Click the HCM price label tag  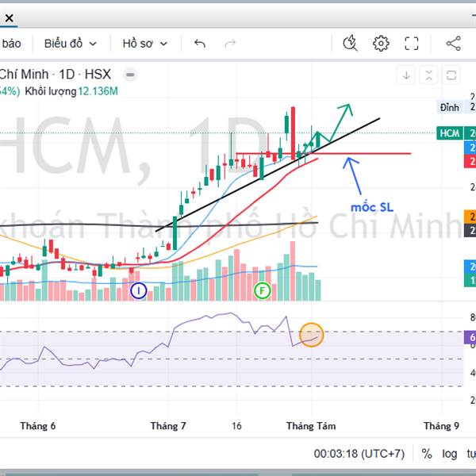tap(450, 133)
